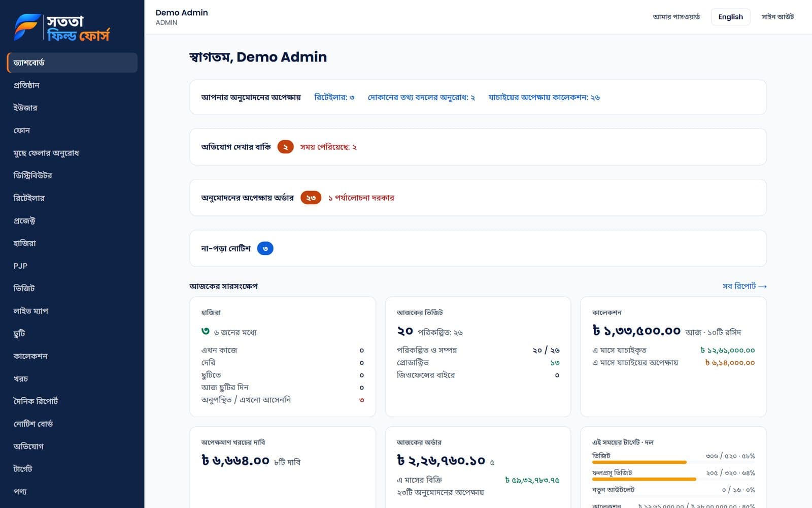Open যাচাইয়ের অপেক্ষায় কালেকশন: ২৬ link
This screenshot has width=812, height=508.
pos(544,97)
